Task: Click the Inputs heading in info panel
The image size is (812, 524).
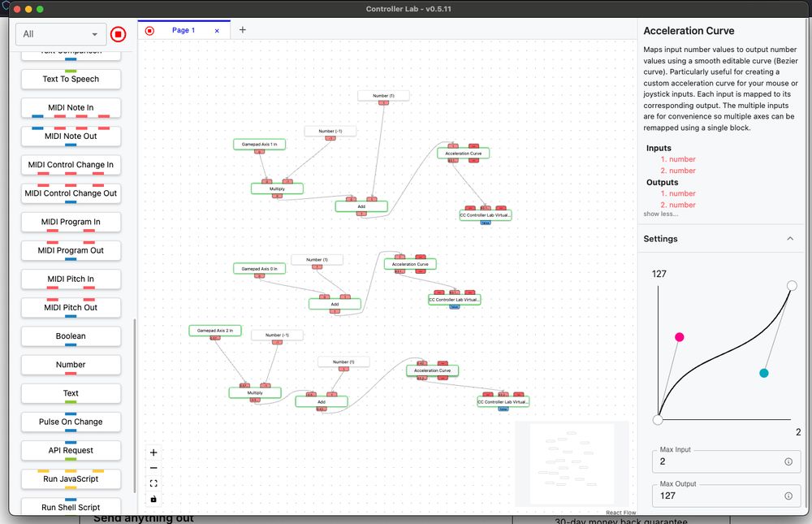Action: coord(659,148)
